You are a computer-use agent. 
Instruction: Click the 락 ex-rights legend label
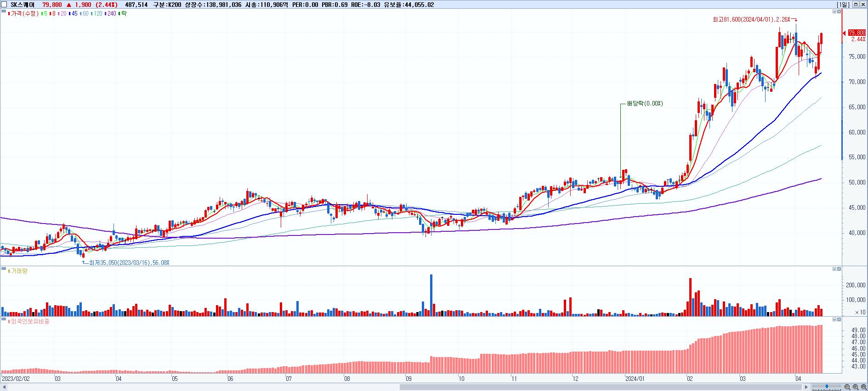tap(124, 13)
